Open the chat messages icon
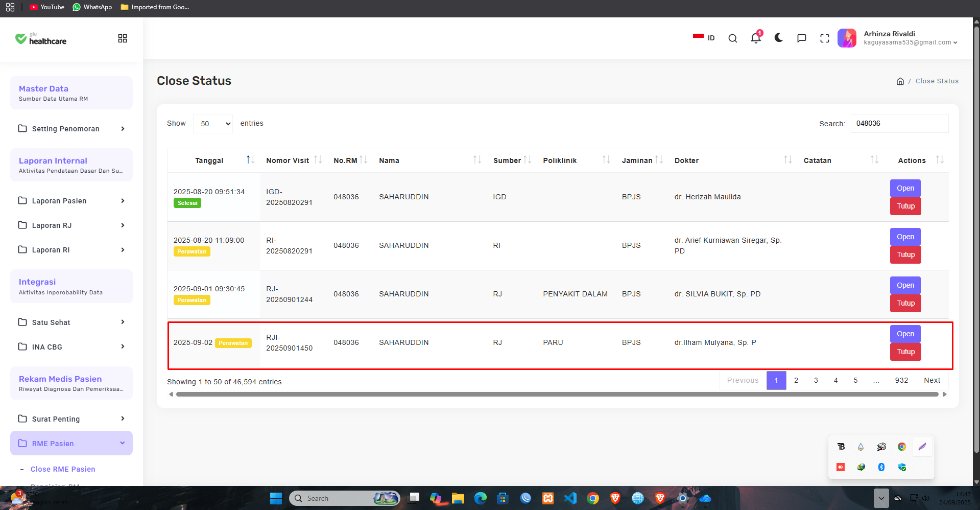980x510 pixels. [x=802, y=38]
